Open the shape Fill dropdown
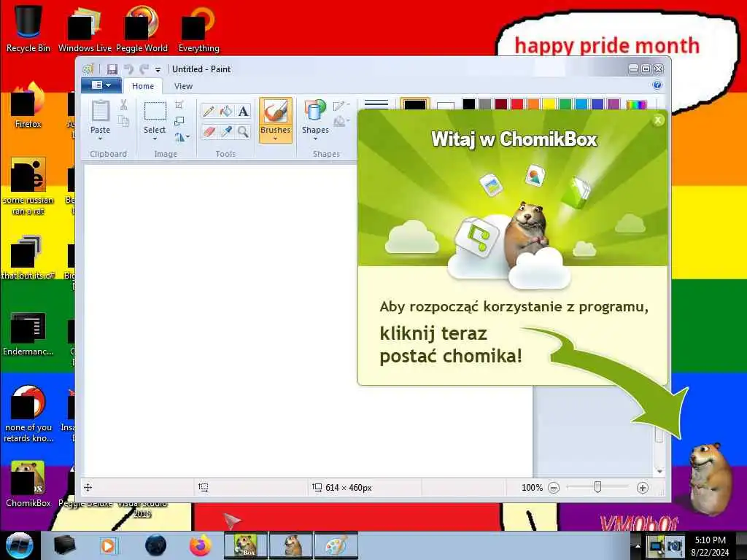Image resolution: width=747 pixels, height=560 pixels. 341,122
